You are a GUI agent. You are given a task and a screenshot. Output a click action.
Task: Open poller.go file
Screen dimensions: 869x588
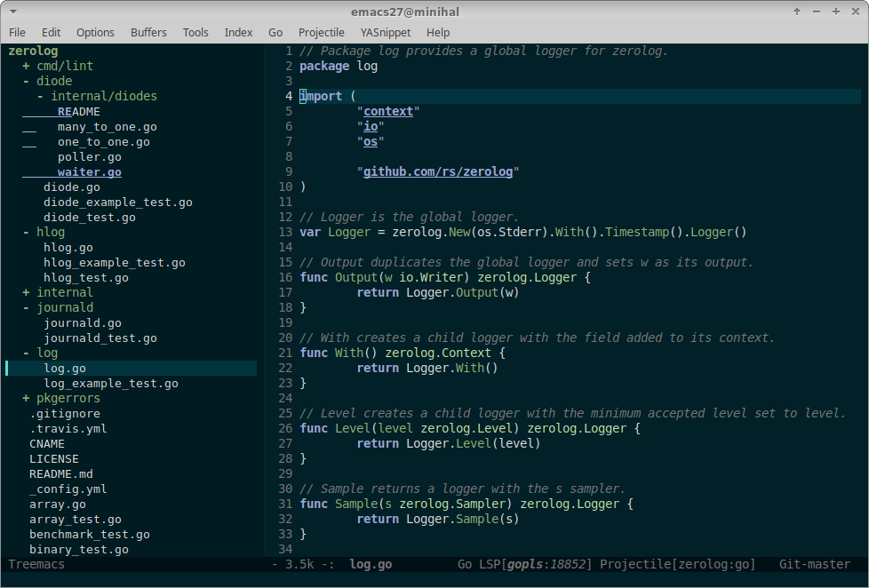click(x=89, y=157)
